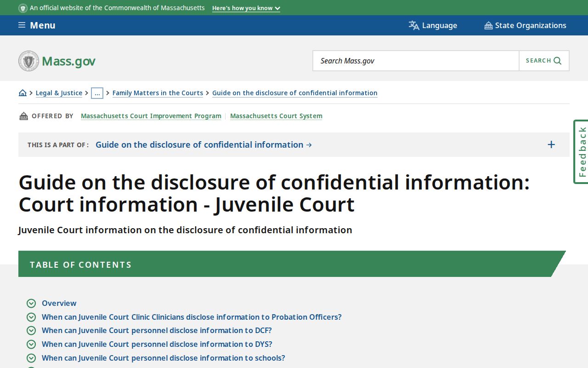This screenshot has height=368, width=588.
Task: Go to home via breadcrumb house icon
Action: coord(23,93)
